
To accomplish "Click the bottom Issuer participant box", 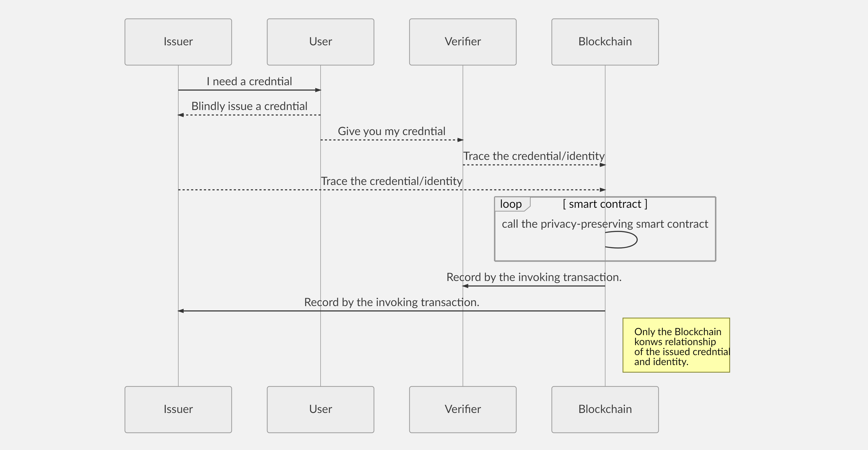I will point(178,409).
